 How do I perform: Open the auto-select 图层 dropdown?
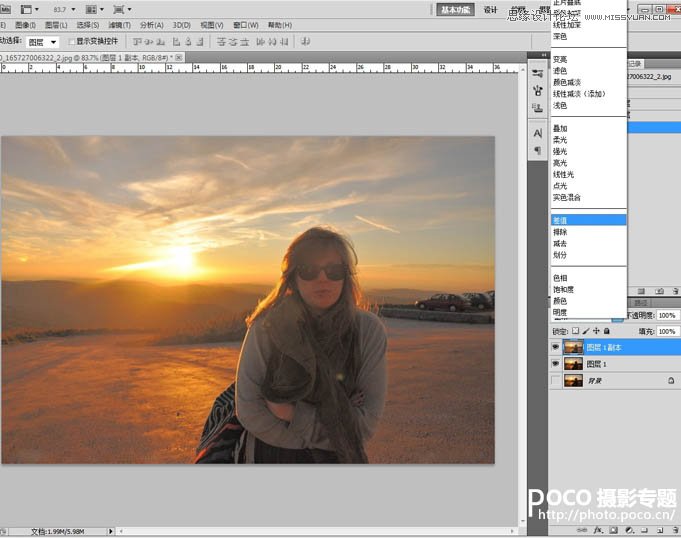click(x=43, y=42)
